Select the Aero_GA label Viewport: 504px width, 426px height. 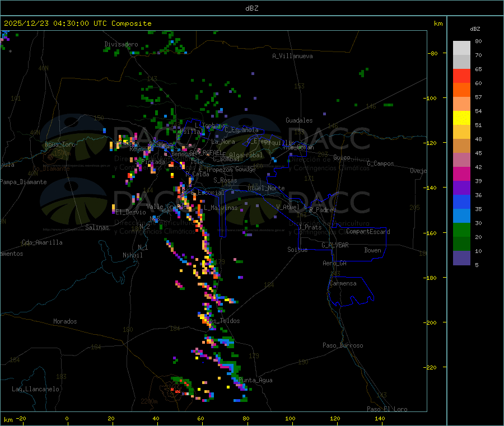coord(335,263)
